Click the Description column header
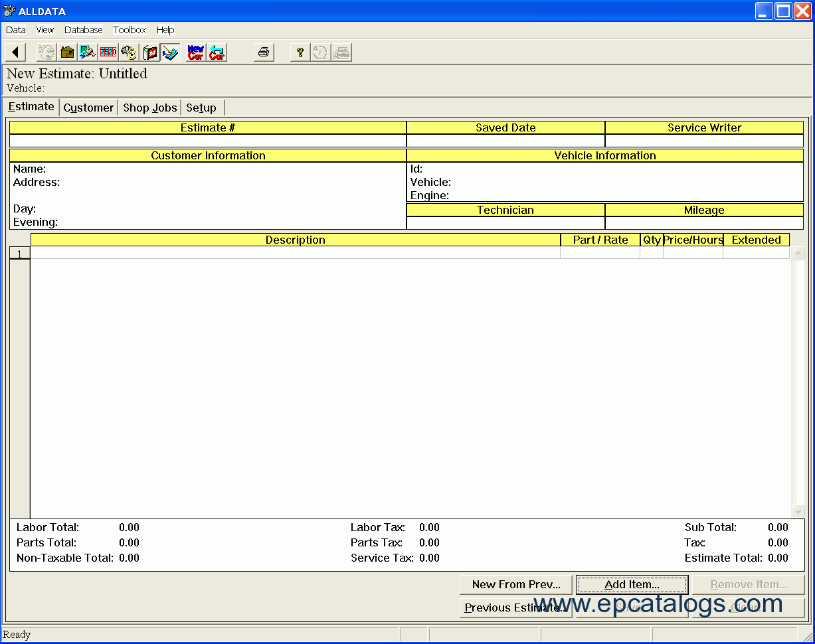Viewport: 815px width, 644px height. pyautogui.click(x=296, y=240)
